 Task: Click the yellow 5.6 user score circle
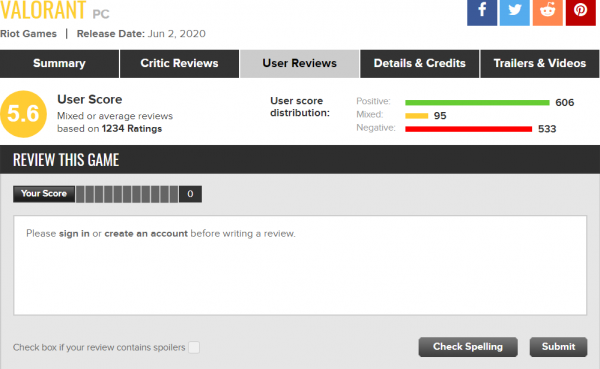tap(23, 114)
